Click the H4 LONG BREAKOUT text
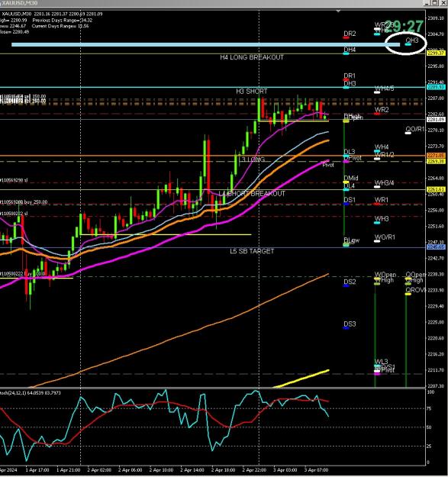The height and width of the screenshot is (477, 448). (x=252, y=57)
